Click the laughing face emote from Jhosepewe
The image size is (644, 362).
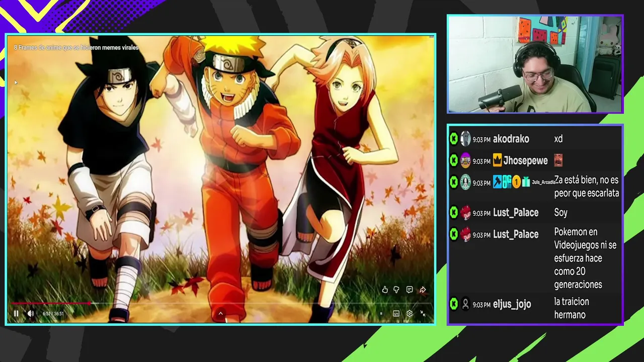click(x=558, y=160)
